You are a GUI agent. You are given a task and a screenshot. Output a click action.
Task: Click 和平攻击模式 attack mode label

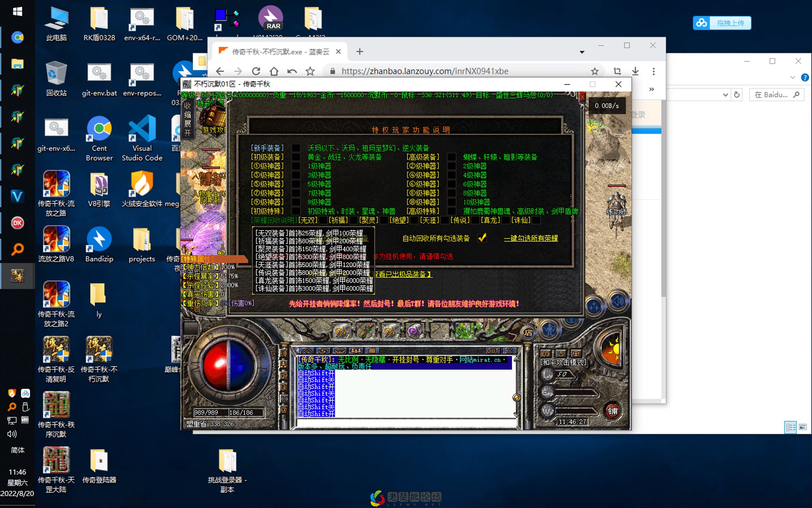click(x=563, y=362)
